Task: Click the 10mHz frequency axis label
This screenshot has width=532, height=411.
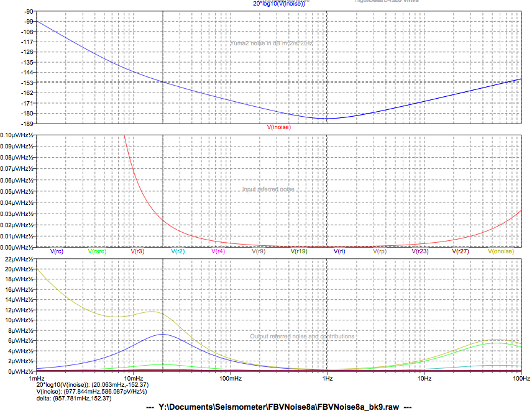Action: pyautogui.click(x=134, y=379)
